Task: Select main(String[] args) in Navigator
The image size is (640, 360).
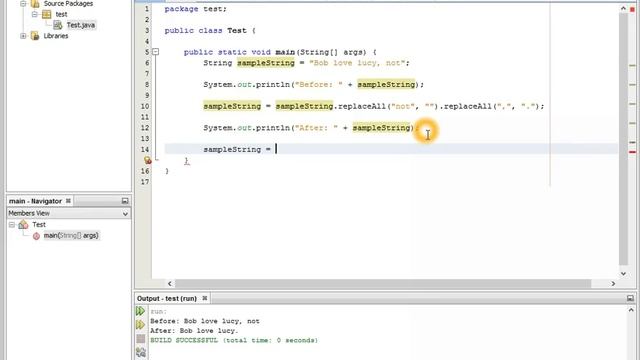Action: [x=71, y=236]
